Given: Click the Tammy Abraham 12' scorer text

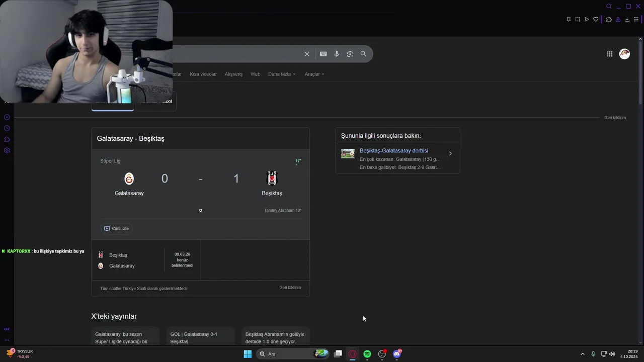Looking at the screenshot, I should point(282,210).
